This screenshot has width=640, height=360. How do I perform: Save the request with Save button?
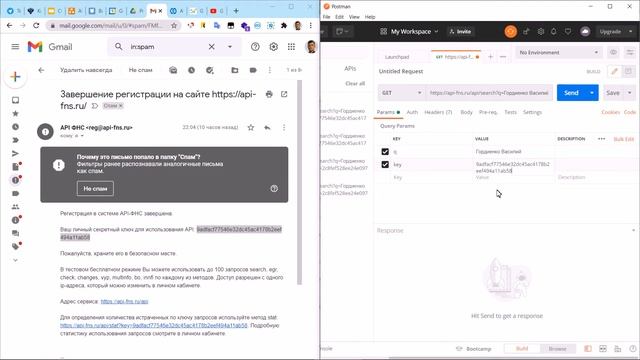[x=613, y=93]
